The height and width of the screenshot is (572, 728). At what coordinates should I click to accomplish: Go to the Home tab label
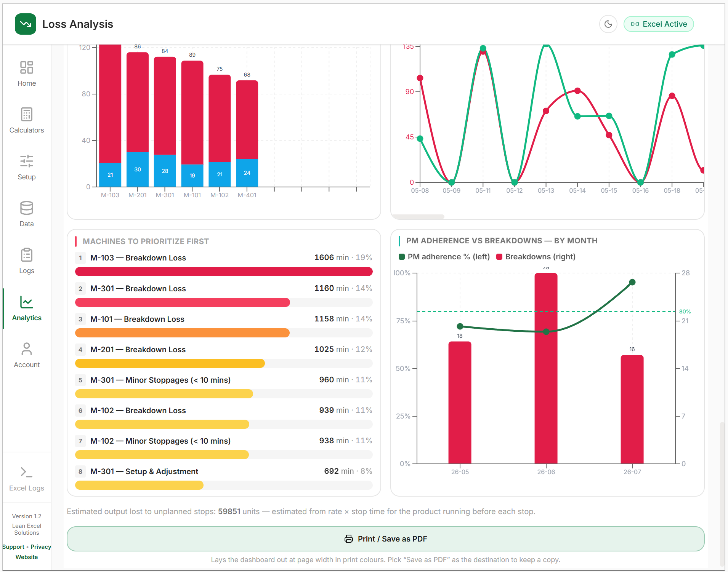click(x=27, y=83)
